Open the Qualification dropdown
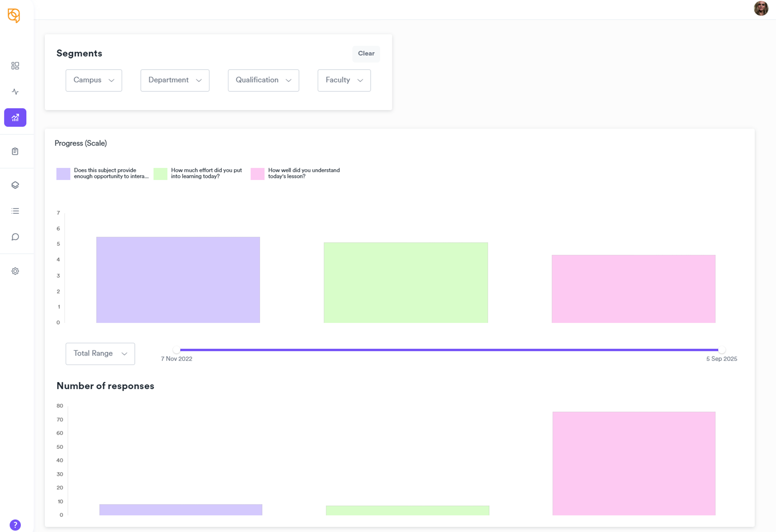This screenshot has width=776, height=532. pos(263,80)
